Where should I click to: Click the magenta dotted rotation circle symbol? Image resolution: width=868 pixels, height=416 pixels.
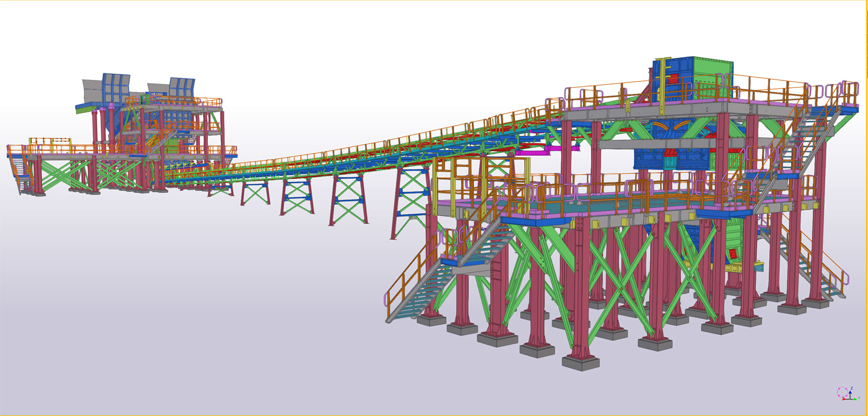[x=841, y=392]
